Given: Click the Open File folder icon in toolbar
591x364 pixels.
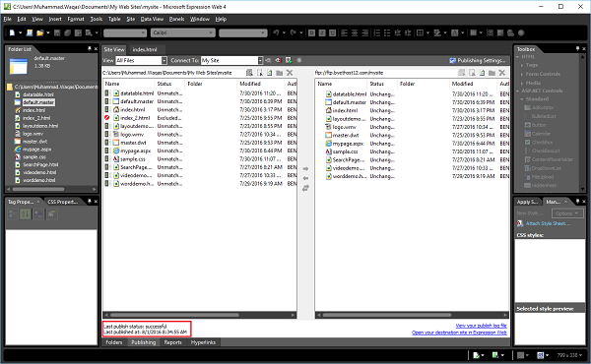Looking at the screenshot, I should point(39,33).
